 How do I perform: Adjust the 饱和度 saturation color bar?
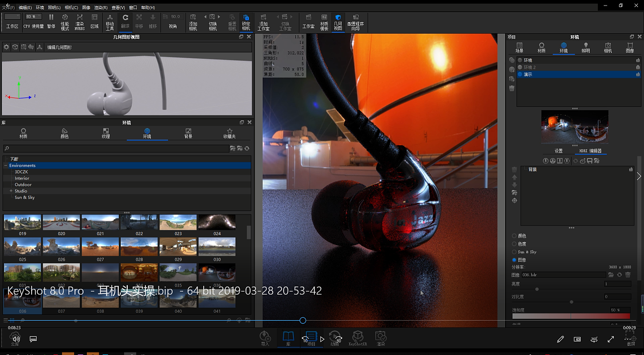(571, 316)
